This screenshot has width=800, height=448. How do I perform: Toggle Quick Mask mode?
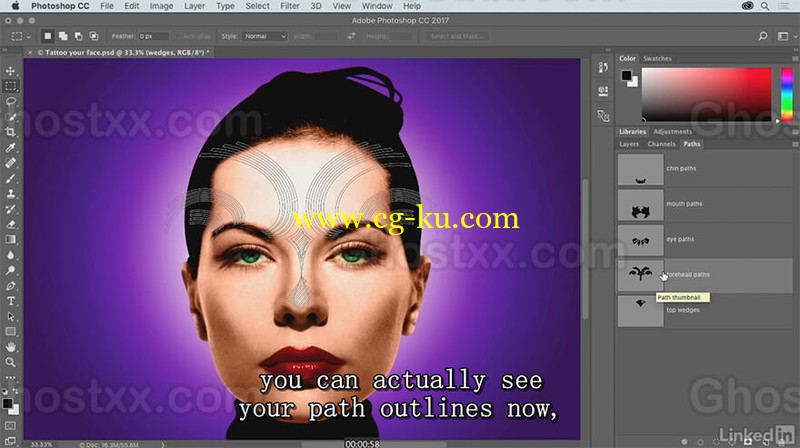pyautogui.click(x=10, y=426)
